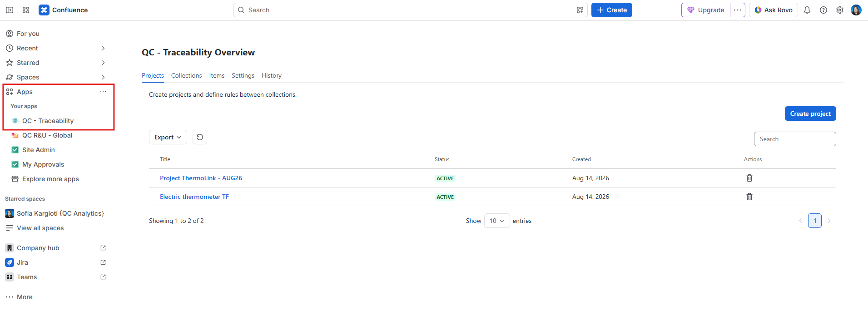Click ACTIVE status of Project ThermoLink row
The image size is (868, 316).
pyautogui.click(x=445, y=178)
